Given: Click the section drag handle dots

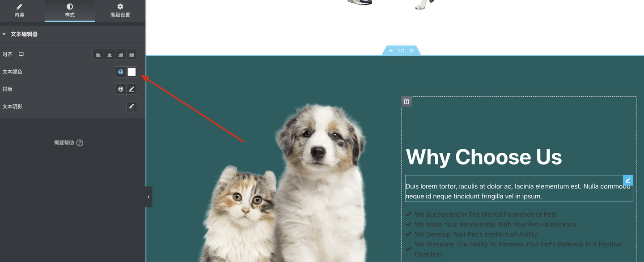Looking at the screenshot, I should coord(401,51).
